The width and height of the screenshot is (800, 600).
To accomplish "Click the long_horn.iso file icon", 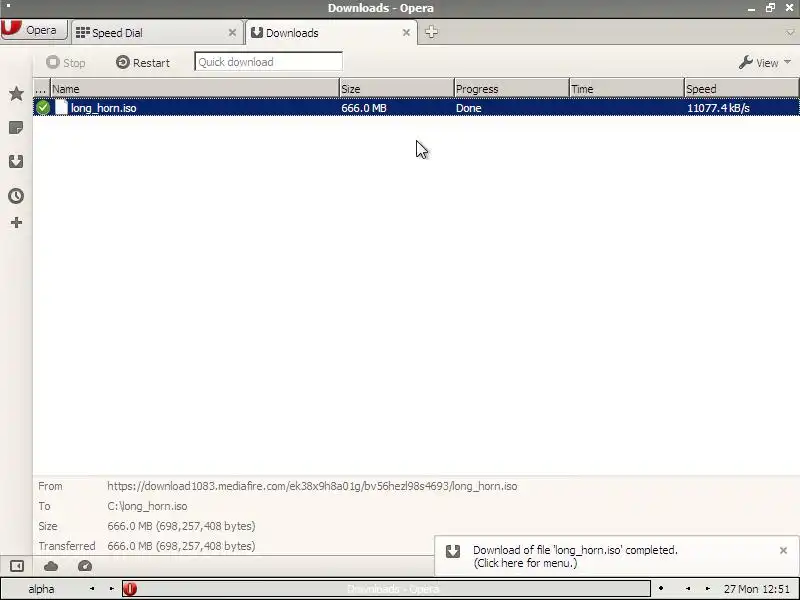I will tap(61, 107).
